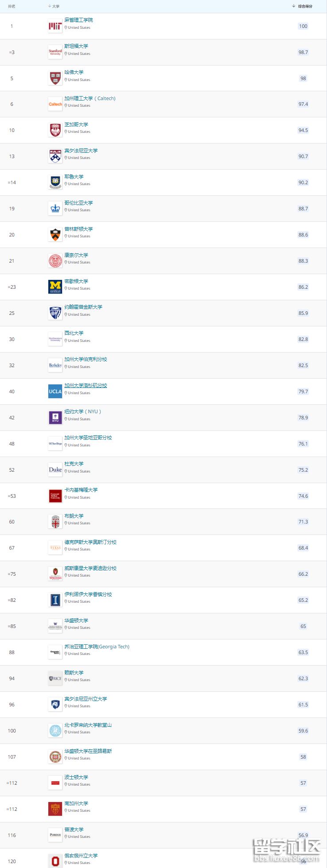Screen dimensions: 327x868
Task: Click the Stanford University logo
Action: pos(55,52)
